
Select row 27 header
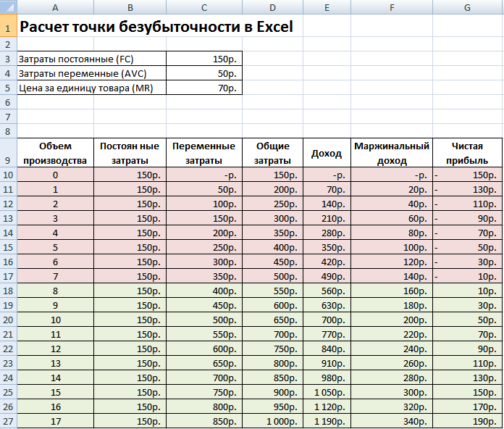(9, 421)
